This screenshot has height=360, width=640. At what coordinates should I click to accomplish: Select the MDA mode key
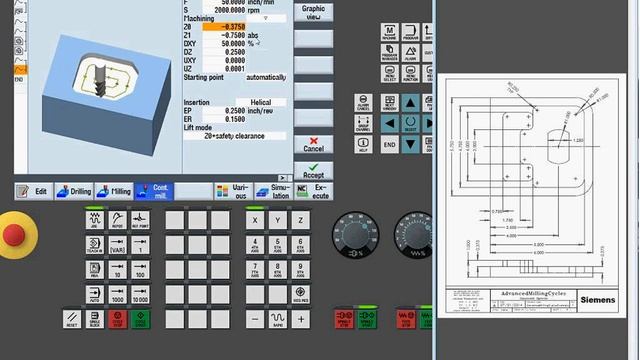[x=95, y=270]
